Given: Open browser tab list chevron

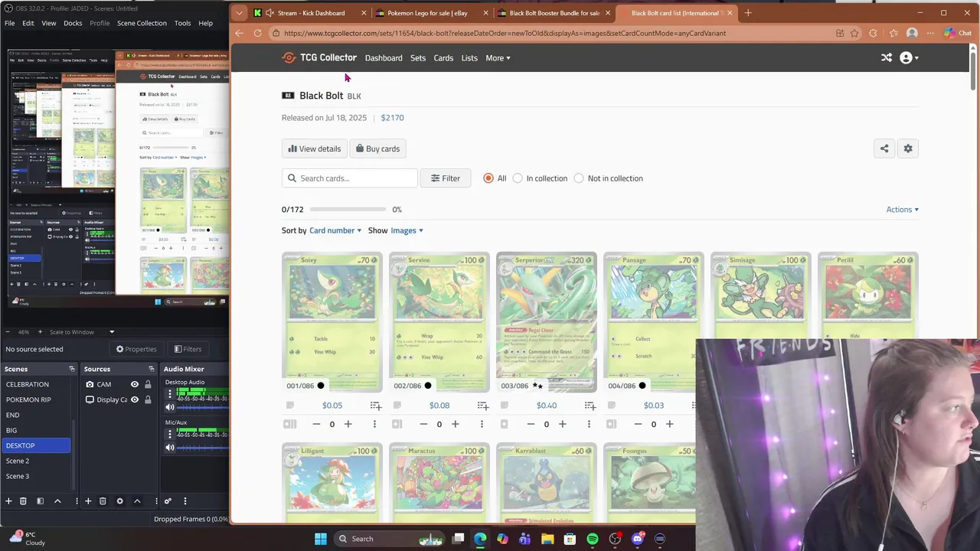Looking at the screenshot, I should pos(240,13).
